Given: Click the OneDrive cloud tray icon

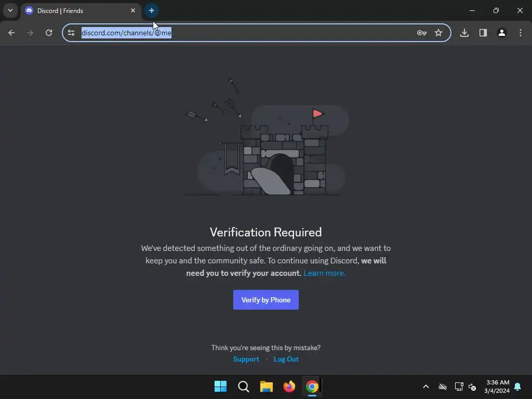Looking at the screenshot, I should coord(443,387).
